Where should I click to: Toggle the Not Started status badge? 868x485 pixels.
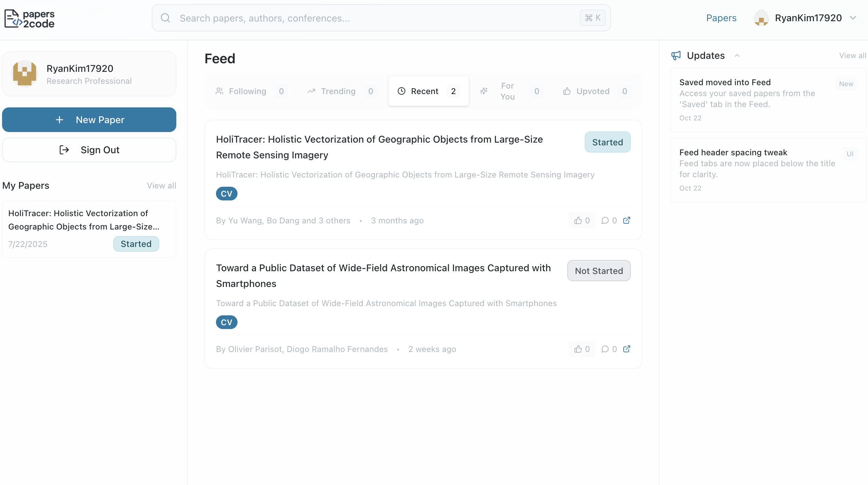click(x=599, y=271)
